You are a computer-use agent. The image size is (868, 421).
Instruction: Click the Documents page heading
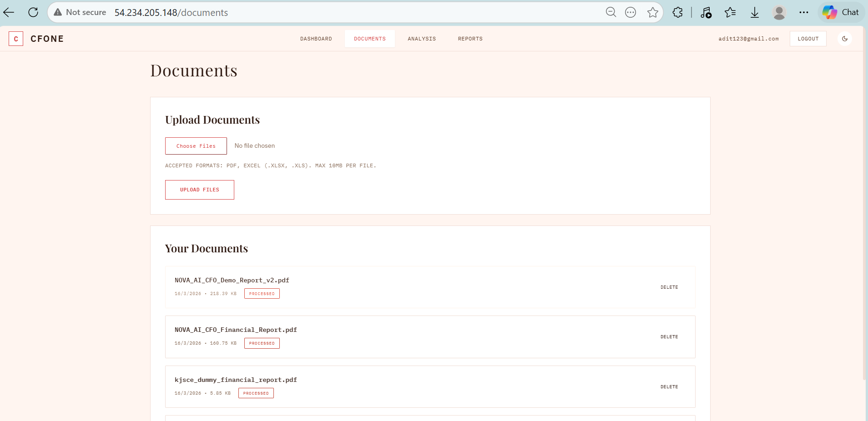[194, 70]
